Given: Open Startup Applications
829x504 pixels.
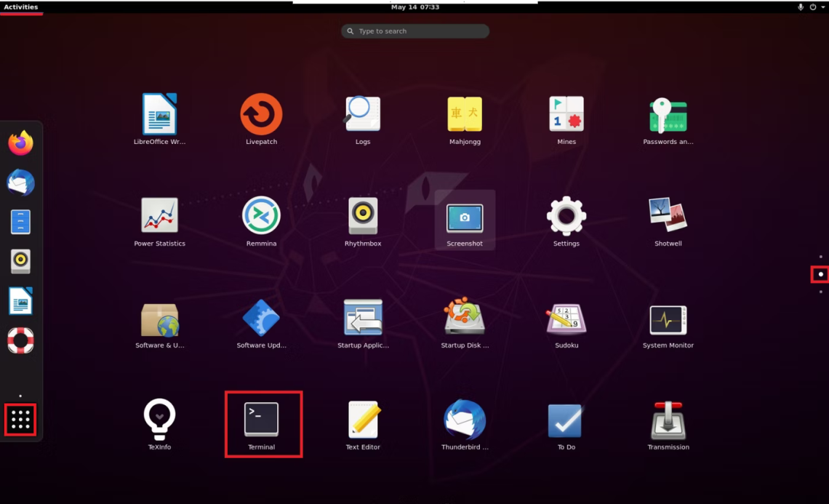Looking at the screenshot, I should [363, 323].
